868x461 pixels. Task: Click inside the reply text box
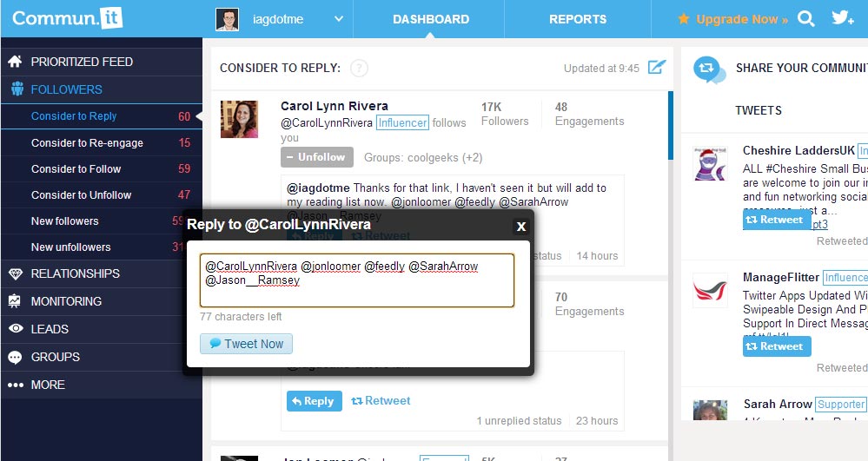click(x=357, y=280)
